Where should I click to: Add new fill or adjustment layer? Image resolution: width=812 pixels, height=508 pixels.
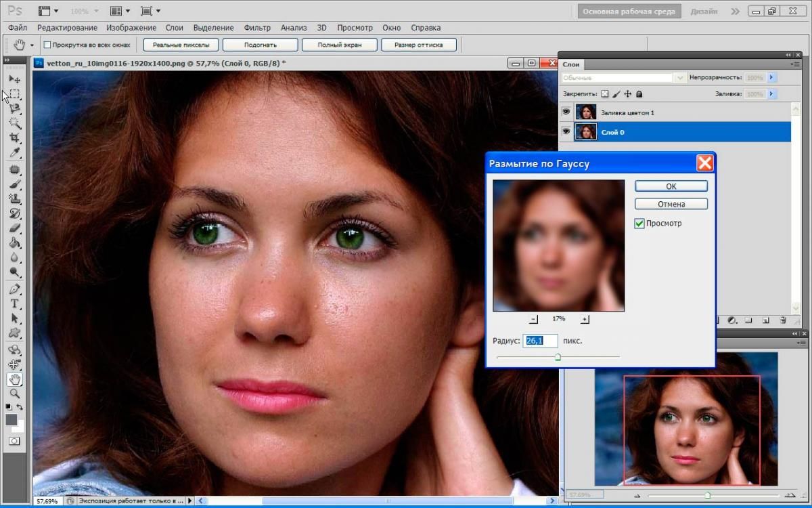tap(732, 320)
